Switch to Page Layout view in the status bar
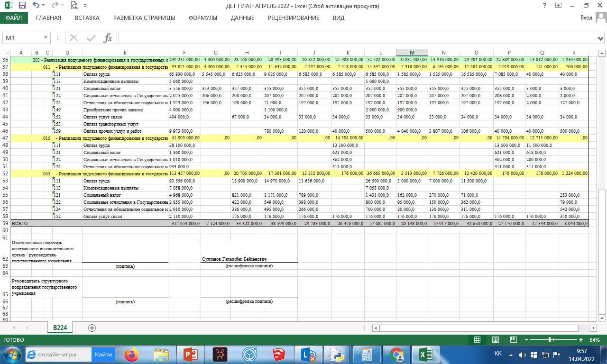Viewport: 607px width, 364px height. click(495, 340)
